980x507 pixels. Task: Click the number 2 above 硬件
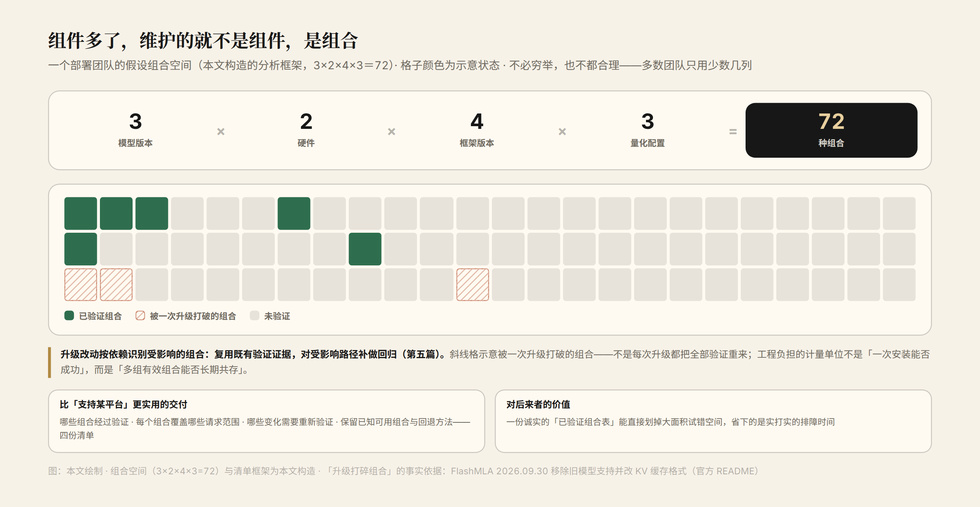pos(306,121)
